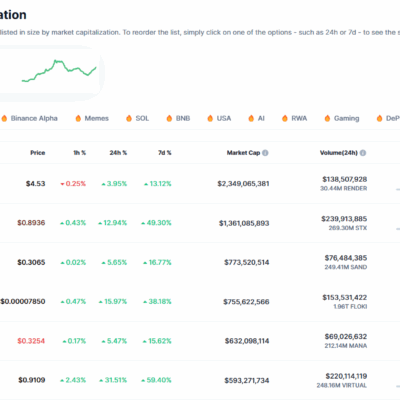
Task: Select the Gaming category filter
Action: coord(342,118)
